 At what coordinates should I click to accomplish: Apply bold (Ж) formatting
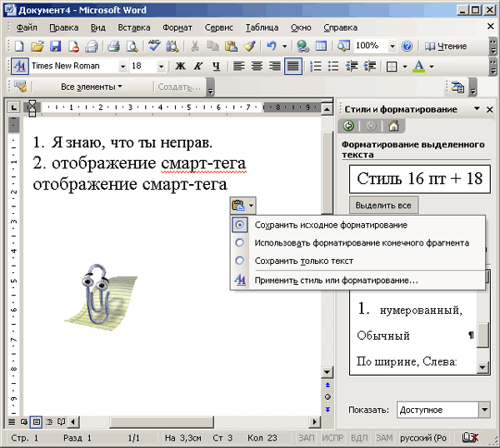tap(181, 67)
